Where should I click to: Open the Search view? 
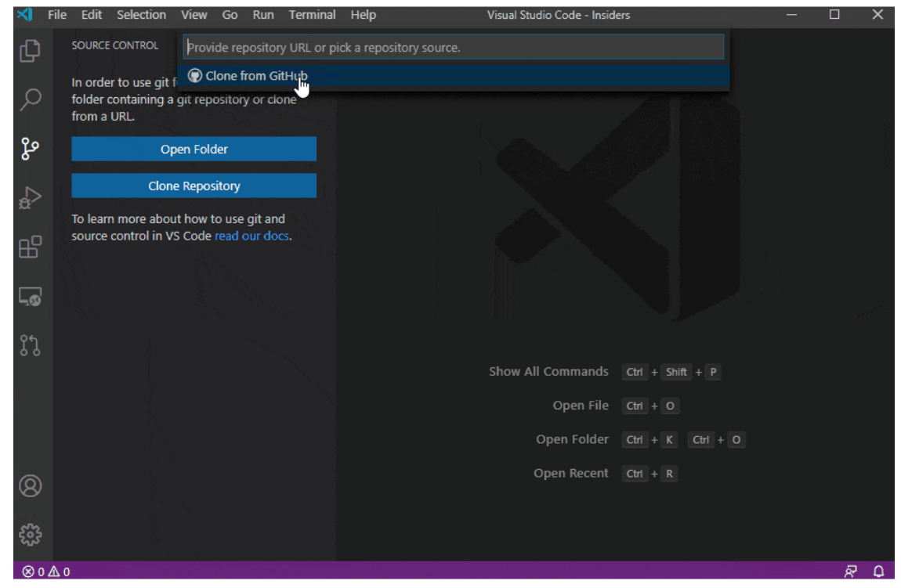coord(30,99)
